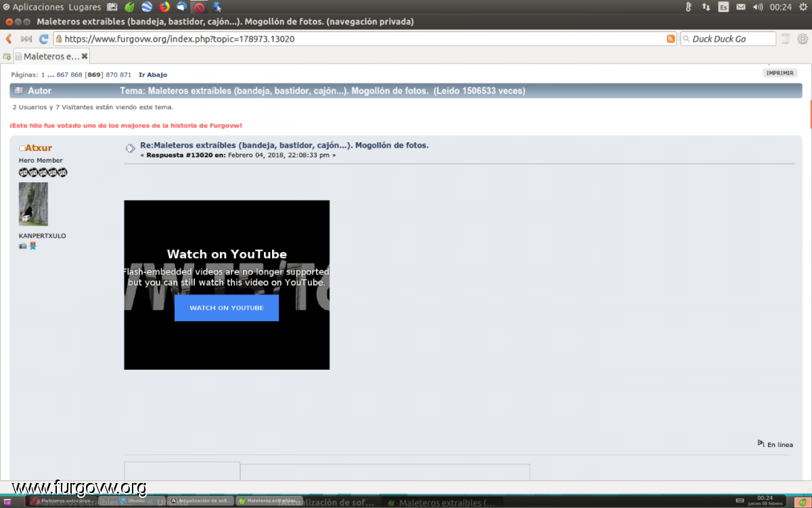
Task: Click the post icon beside reply title
Action: (x=130, y=148)
